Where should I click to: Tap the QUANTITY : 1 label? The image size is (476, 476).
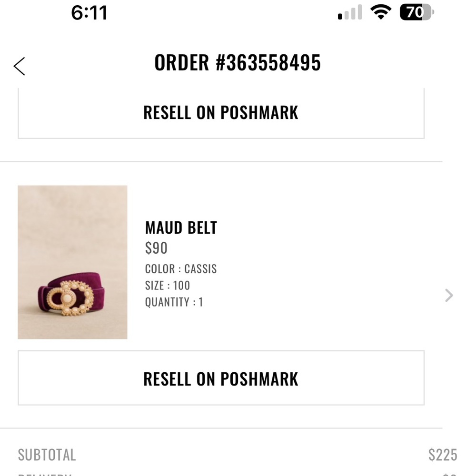point(174,302)
